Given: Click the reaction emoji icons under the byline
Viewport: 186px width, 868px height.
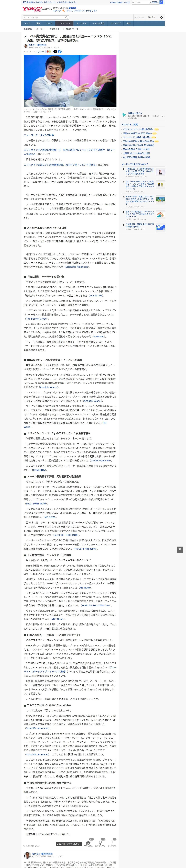Looking at the screenshot, I should [48, 52].
